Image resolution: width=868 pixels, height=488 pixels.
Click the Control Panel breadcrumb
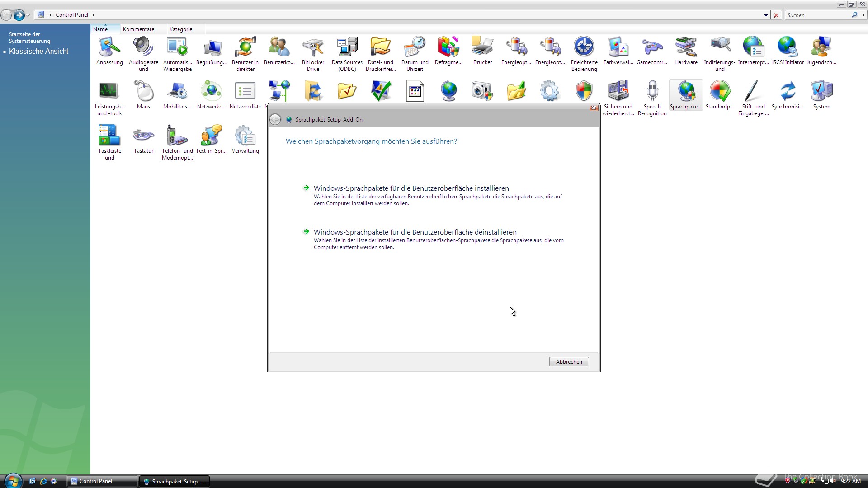(71, 15)
